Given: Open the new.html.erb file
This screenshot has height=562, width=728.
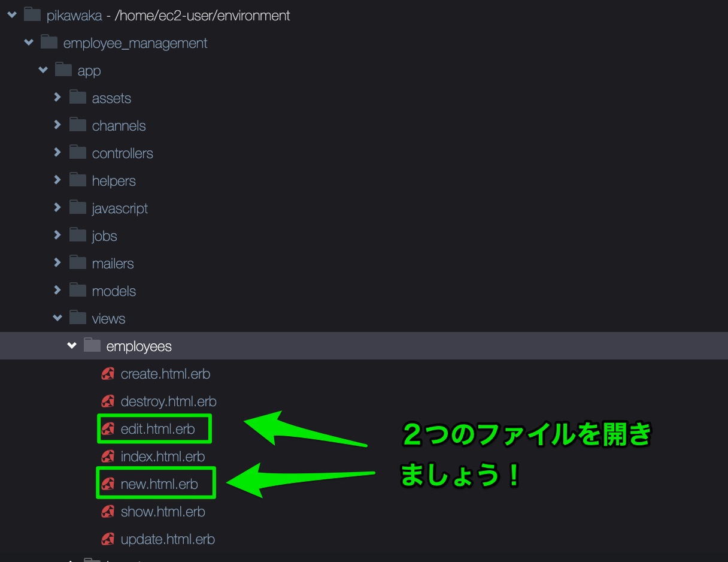Looking at the screenshot, I should (159, 484).
